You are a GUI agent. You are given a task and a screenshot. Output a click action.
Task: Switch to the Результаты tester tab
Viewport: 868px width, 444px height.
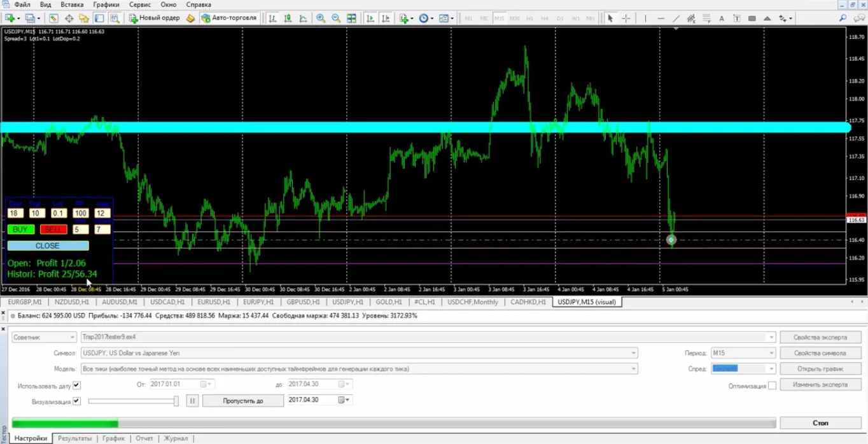click(x=74, y=438)
